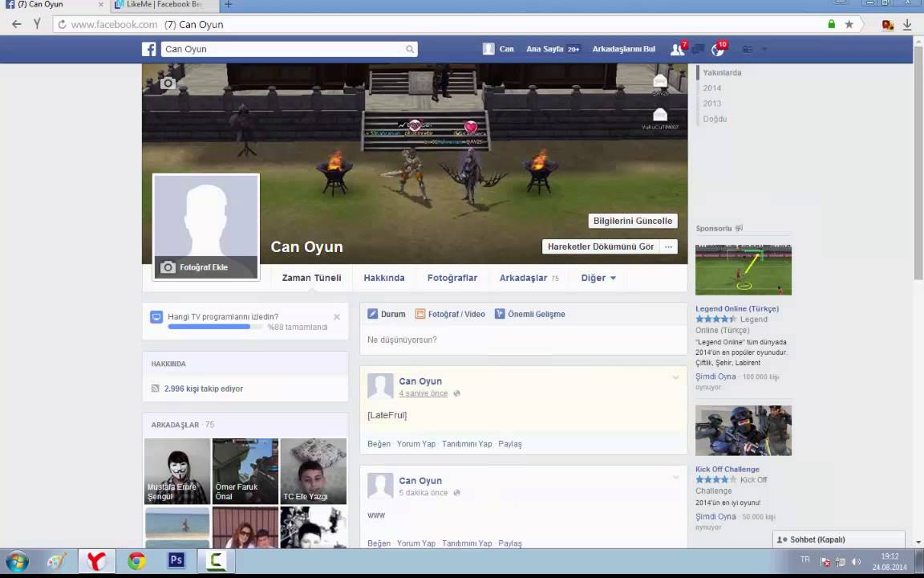Open Photoshop from the taskbar

176,560
